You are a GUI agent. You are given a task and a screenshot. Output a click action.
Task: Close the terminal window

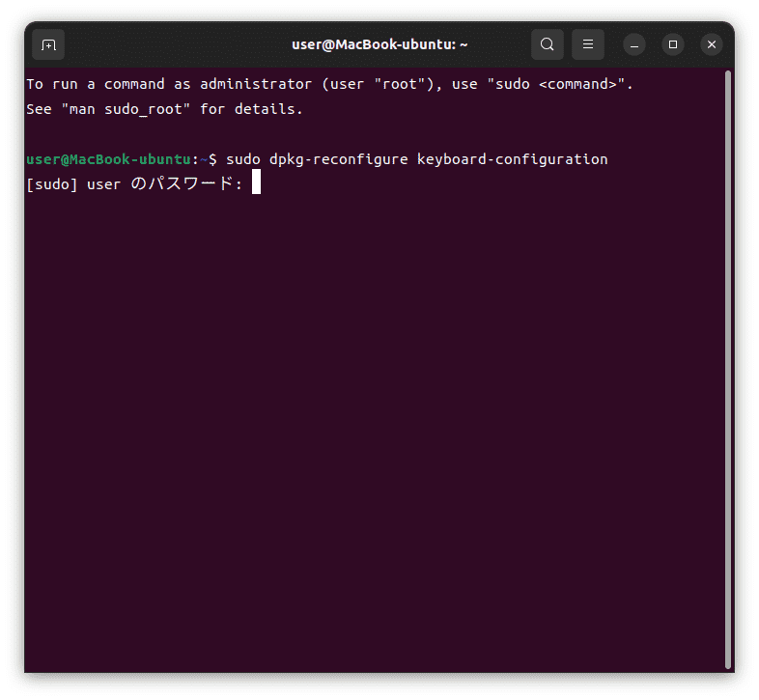[x=712, y=45]
